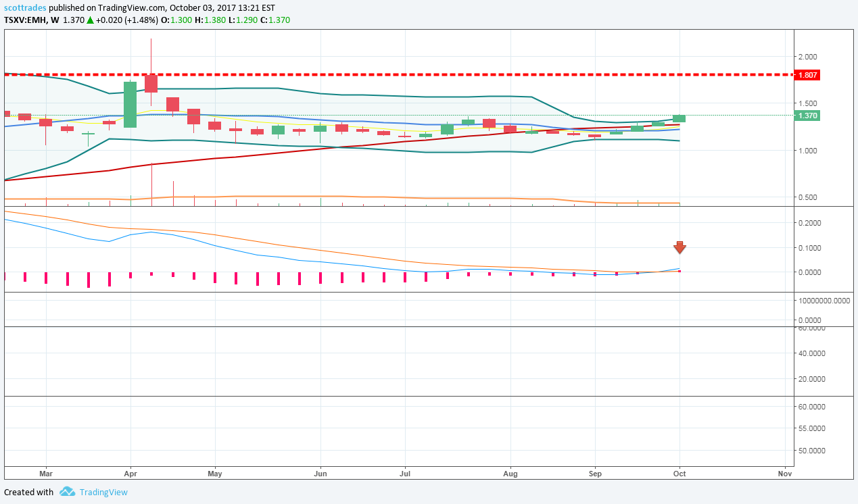Select the green 1.370 price axis label
Screen dimensions: 858x504
click(x=807, y=116)
